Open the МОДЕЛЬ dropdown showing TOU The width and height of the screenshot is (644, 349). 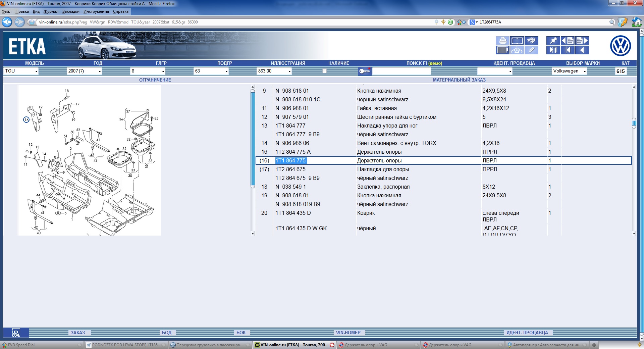(21, 71)
